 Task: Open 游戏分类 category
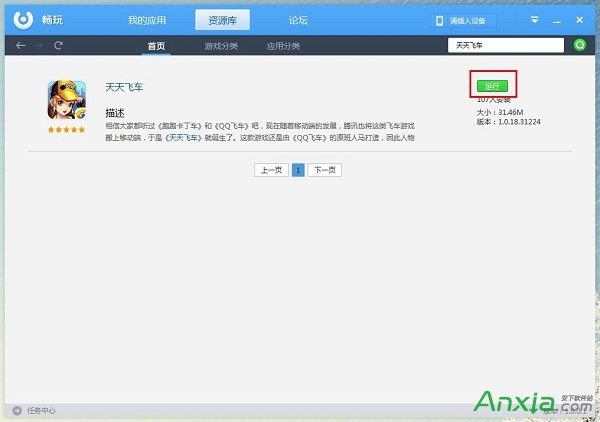(x=221, y=46)
